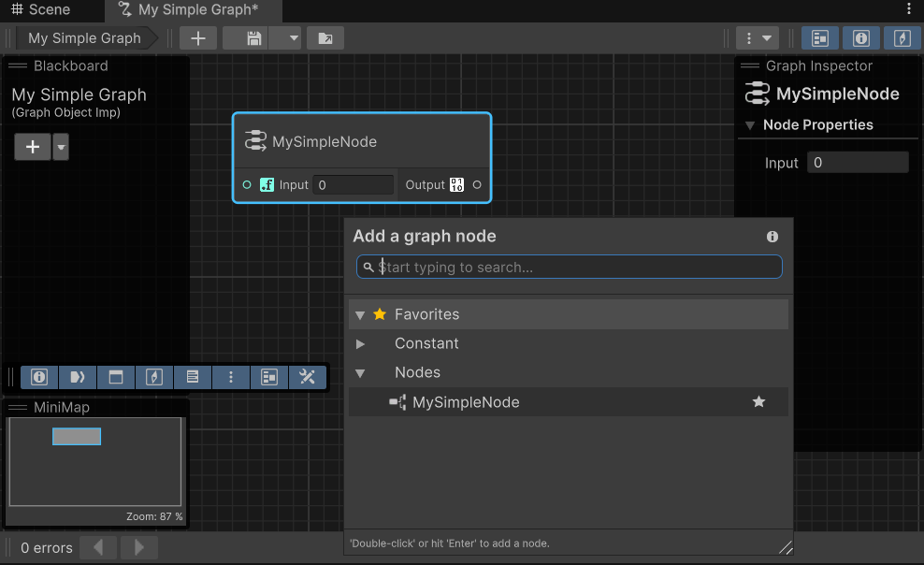Select the wrench tools icon in the floating toolbar
This screenshot has height=565, width=924.
[307, 377]
